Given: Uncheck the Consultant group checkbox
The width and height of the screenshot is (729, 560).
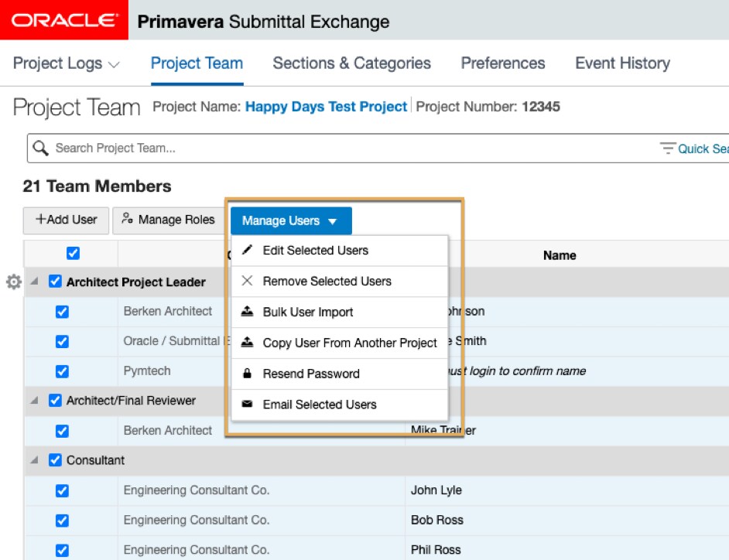Looking at the screenshot, I should pyautogui.click(x=56, y=459).
